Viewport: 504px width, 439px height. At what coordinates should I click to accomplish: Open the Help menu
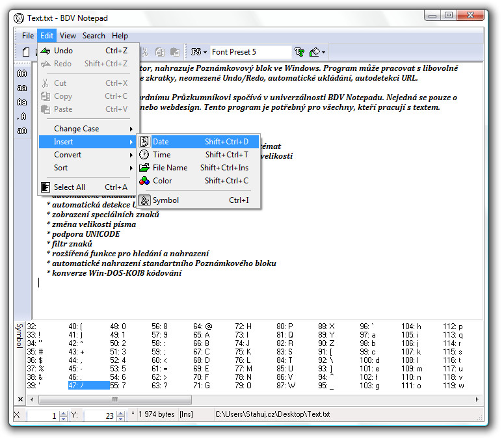[x=120, y=36]
